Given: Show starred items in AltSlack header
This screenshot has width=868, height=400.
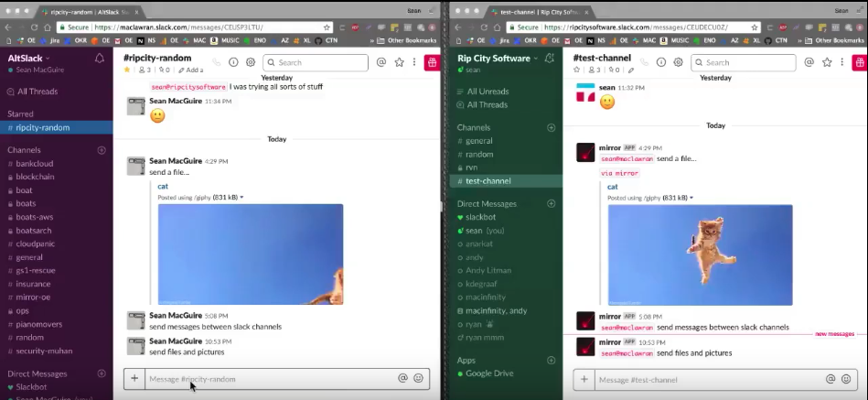Looking at the screenshot, I should (x=399, y=62).
